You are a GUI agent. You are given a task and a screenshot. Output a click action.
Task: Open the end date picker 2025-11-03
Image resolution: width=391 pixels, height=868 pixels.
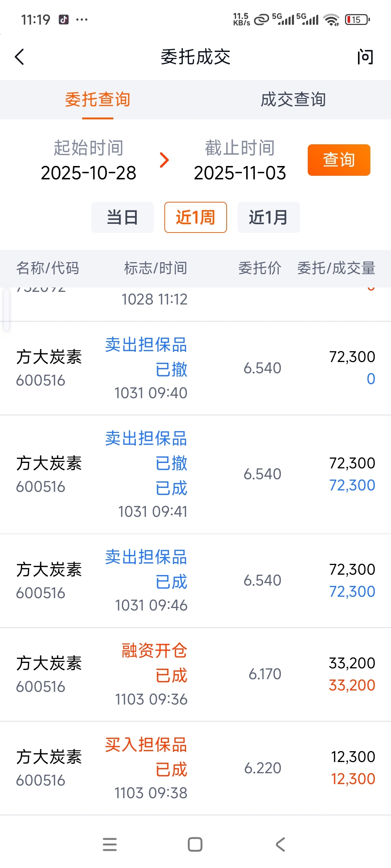pyautogui.click(x=240, y=160)
